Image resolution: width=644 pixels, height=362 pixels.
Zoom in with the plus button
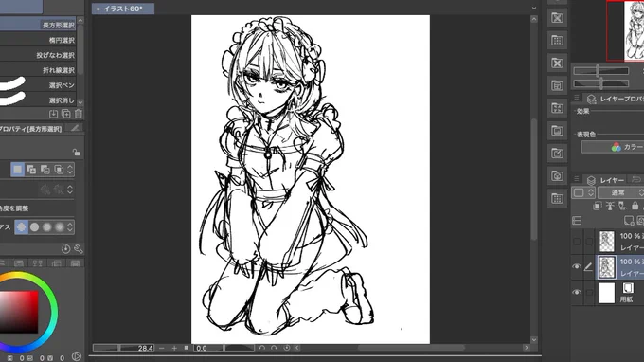click(x=174, y=348)
